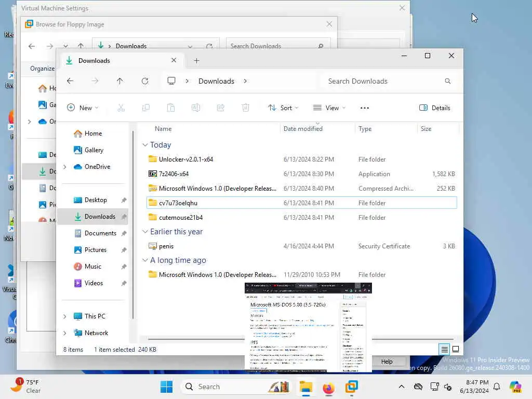The image size is (532, 399).
Task: Select the cv7u73oelqhu folder
Action: [302, 203]
